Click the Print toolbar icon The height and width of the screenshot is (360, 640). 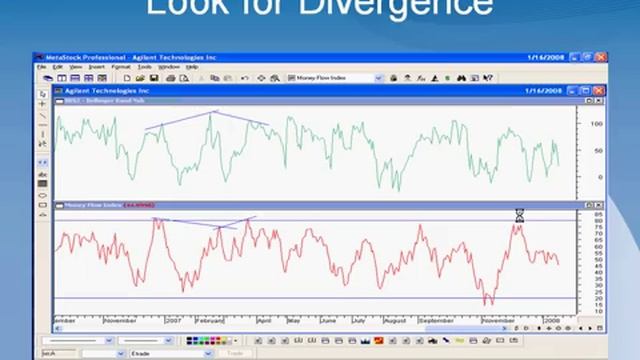[171, 78]
